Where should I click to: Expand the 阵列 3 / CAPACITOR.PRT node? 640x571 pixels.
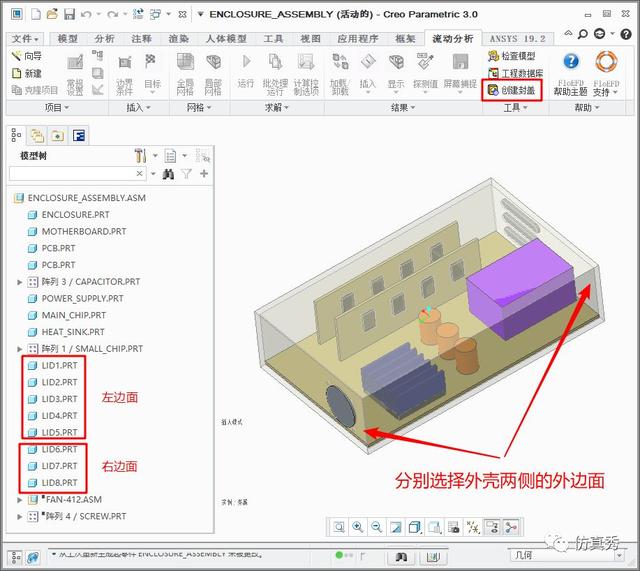20,282
